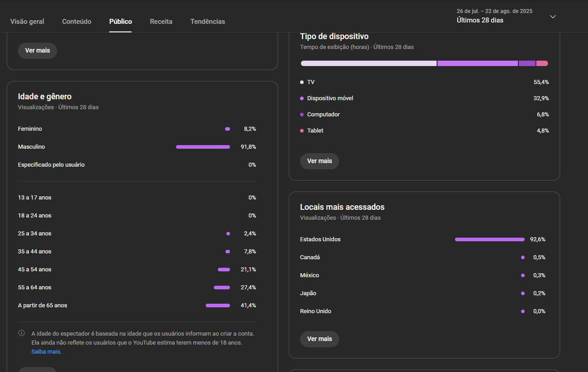Screen dimensions: 588x372
Task: Click the 55 a 64 anos bar
Action: [222, 288]
